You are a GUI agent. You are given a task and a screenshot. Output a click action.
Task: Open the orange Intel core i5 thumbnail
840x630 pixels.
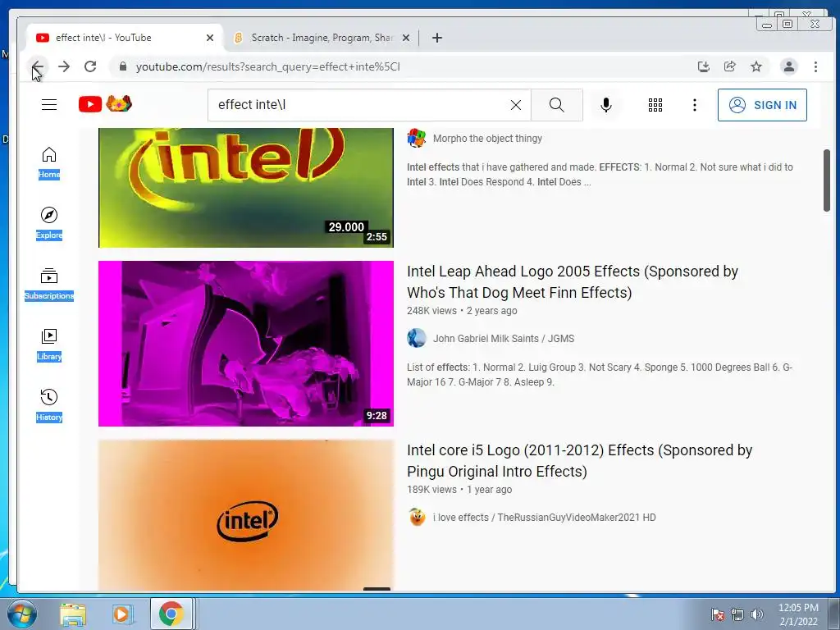pos(246,515)
